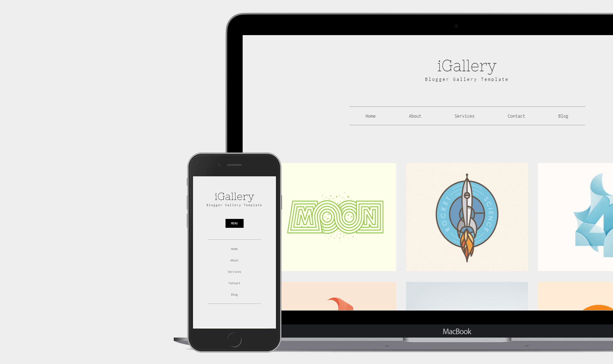
Task: Expand the Contact navigation dropdown
Action: (516, 116)
